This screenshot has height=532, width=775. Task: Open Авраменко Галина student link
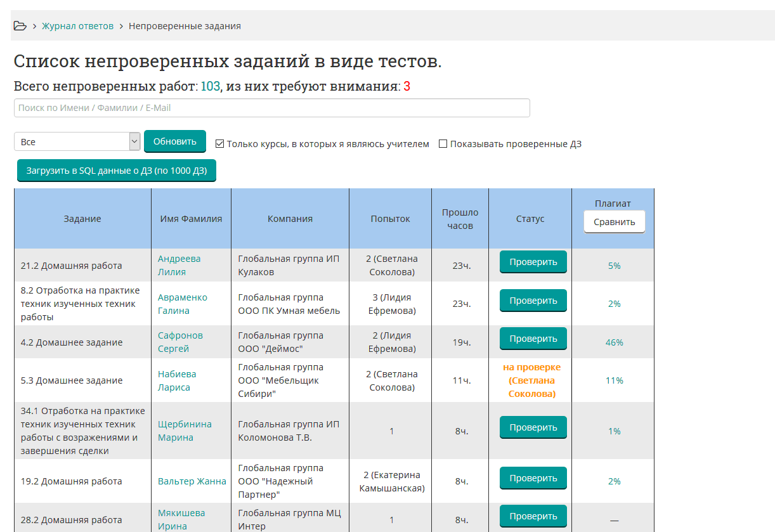point(182,304)
